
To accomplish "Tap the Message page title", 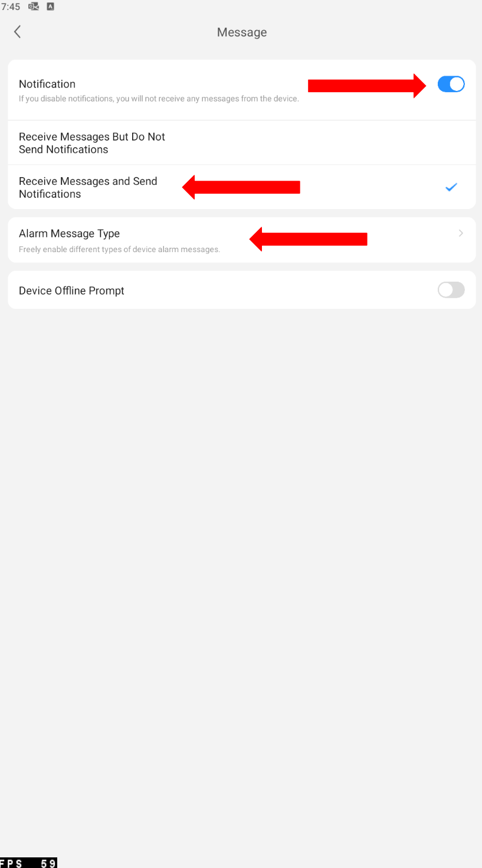I will pyautogui.click(x=242, y=32).
